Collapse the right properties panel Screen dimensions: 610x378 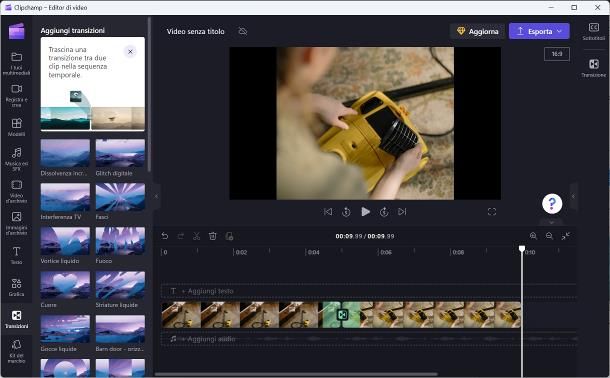click(573, 196)
